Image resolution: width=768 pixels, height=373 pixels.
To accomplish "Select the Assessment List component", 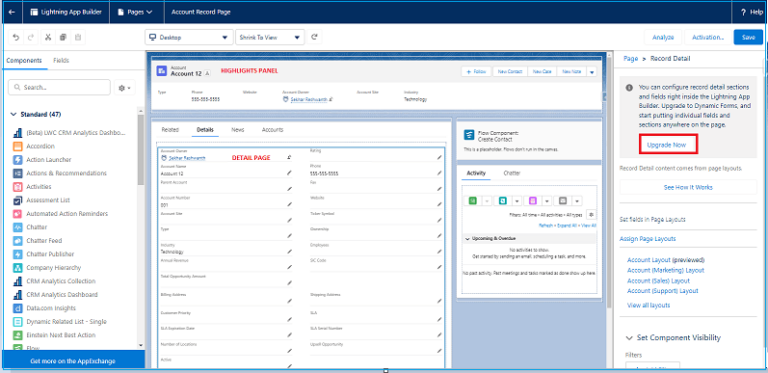I will (x=42, y=200).
